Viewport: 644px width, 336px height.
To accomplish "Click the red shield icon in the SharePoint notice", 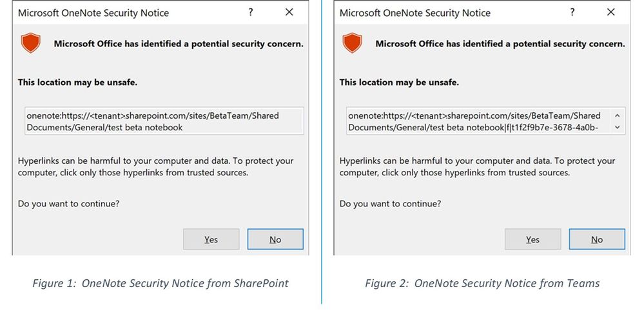I will click(x=31, y=44).
